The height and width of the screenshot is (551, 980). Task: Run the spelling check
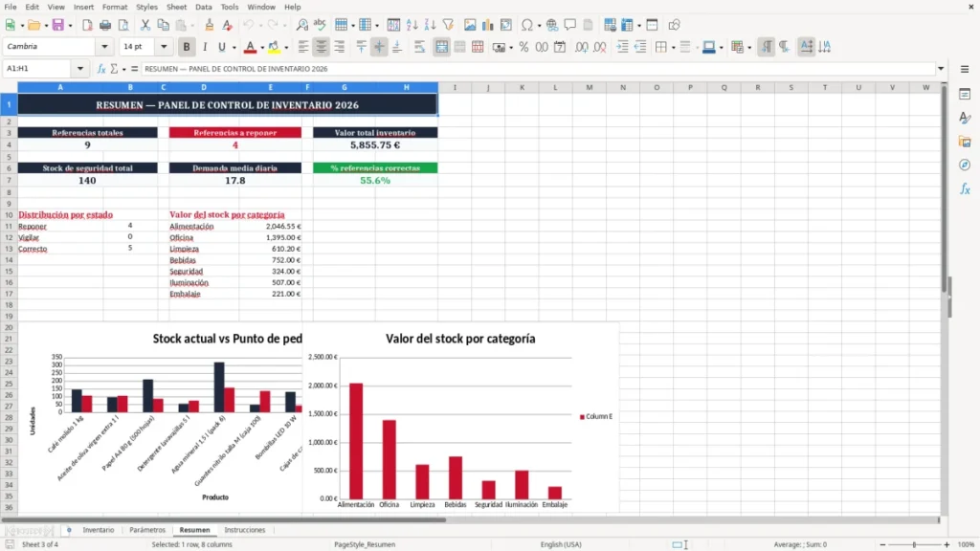click(320, 25)
